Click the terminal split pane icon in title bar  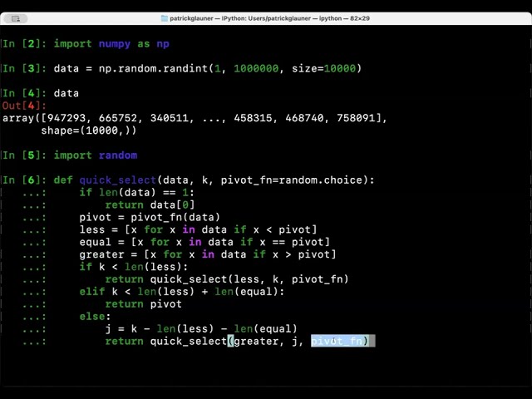16,18
